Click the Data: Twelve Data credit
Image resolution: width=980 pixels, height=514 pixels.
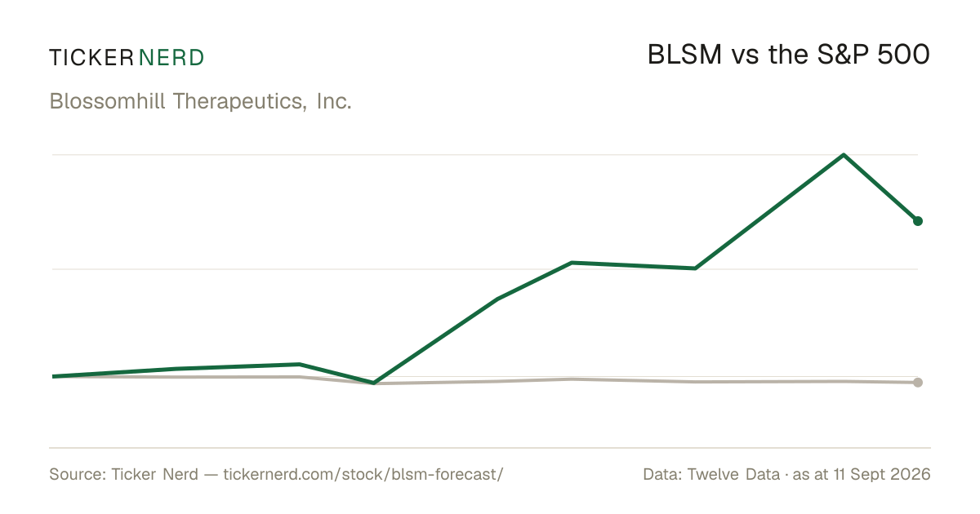click(711, 474)
